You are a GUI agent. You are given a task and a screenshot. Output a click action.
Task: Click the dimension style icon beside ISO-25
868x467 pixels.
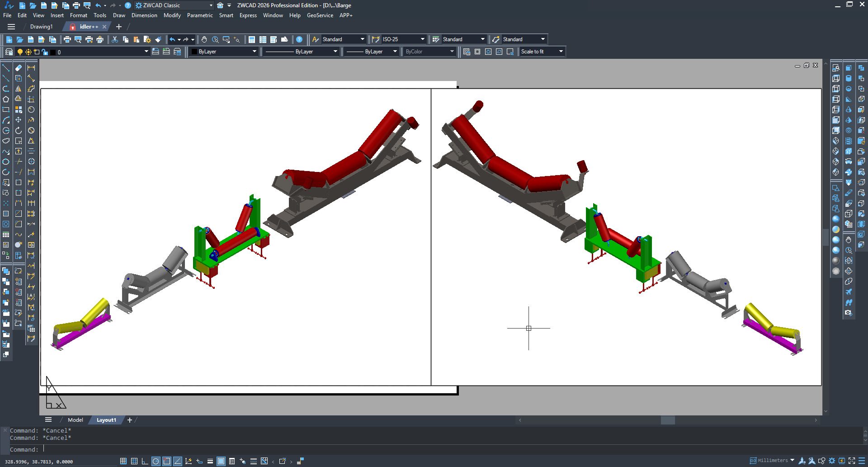tap(376, 39)
